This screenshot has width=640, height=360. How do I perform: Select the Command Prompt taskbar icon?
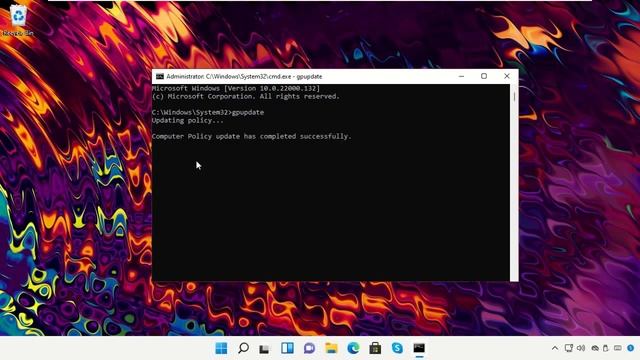pyautogui.click(x=419, y=348)
